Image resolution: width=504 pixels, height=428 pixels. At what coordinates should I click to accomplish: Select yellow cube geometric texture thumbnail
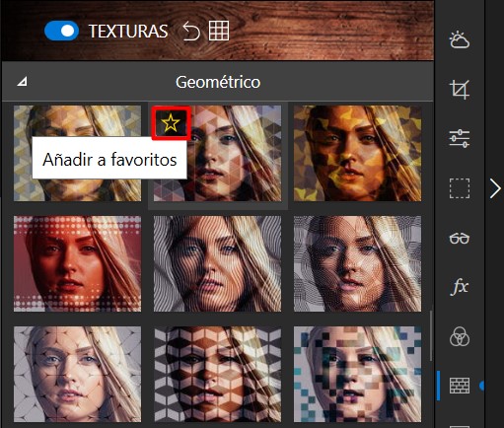point(78,153)
